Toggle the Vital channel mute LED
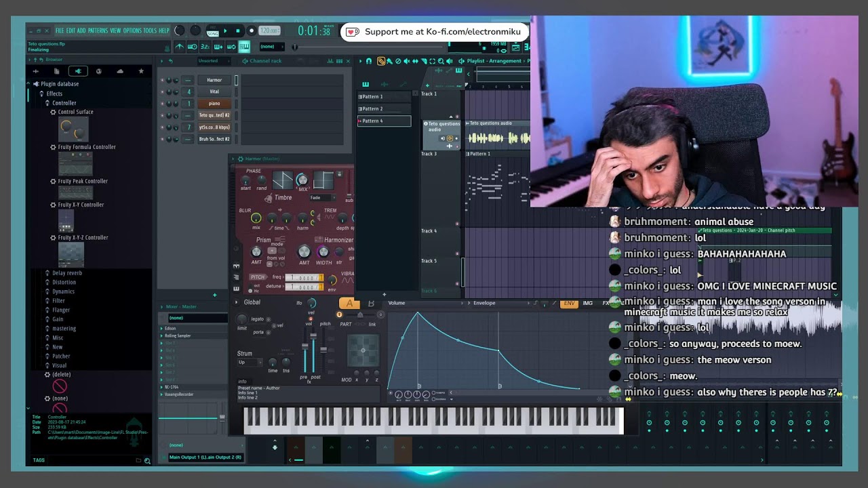This screenshot has height=488, width=868. click(x=162, y=91)
